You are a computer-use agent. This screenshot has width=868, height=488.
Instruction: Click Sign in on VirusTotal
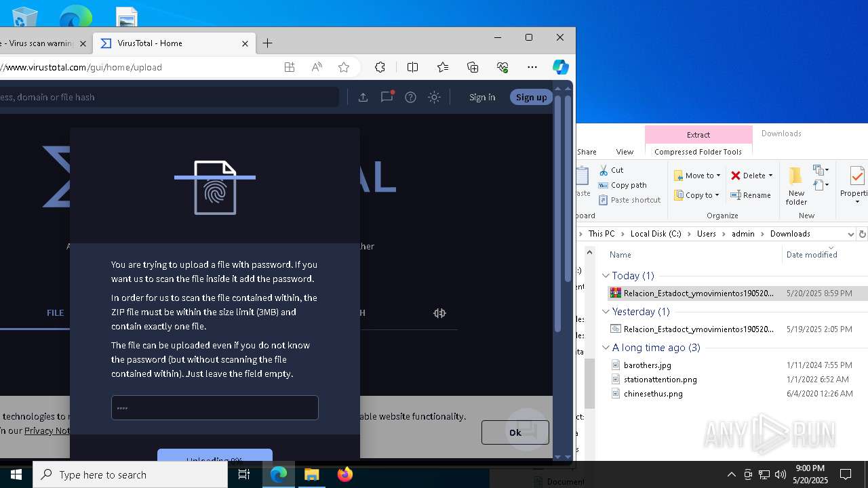482,97
